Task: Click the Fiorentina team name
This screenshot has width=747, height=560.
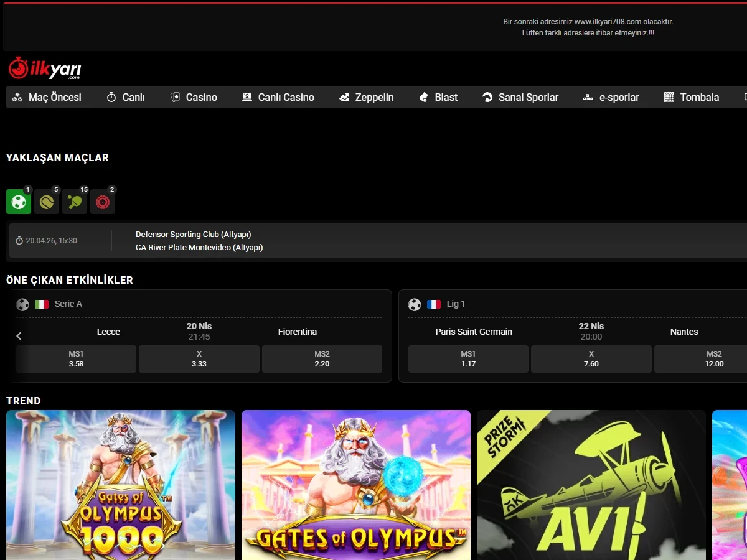Action: click(298, 332)
